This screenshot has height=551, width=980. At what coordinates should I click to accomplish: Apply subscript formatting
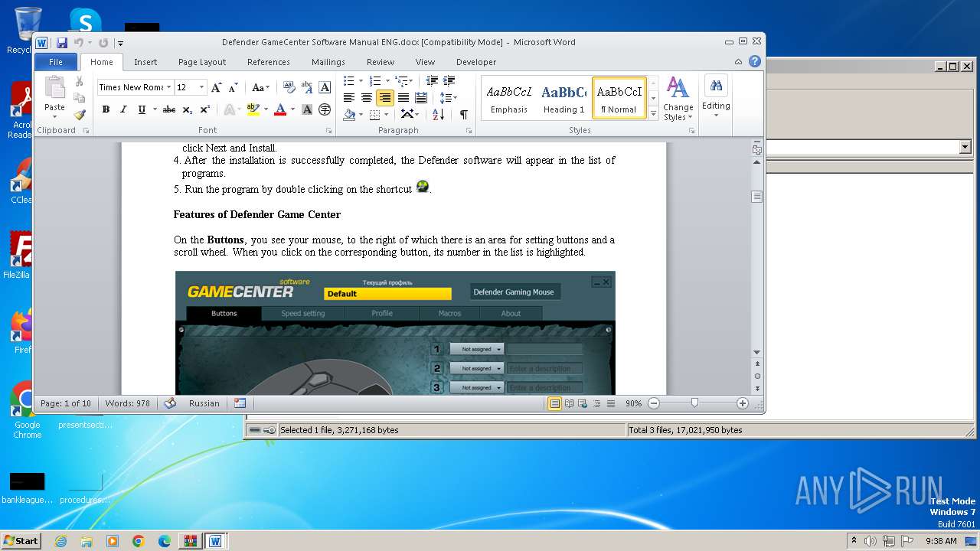point(189,109)
